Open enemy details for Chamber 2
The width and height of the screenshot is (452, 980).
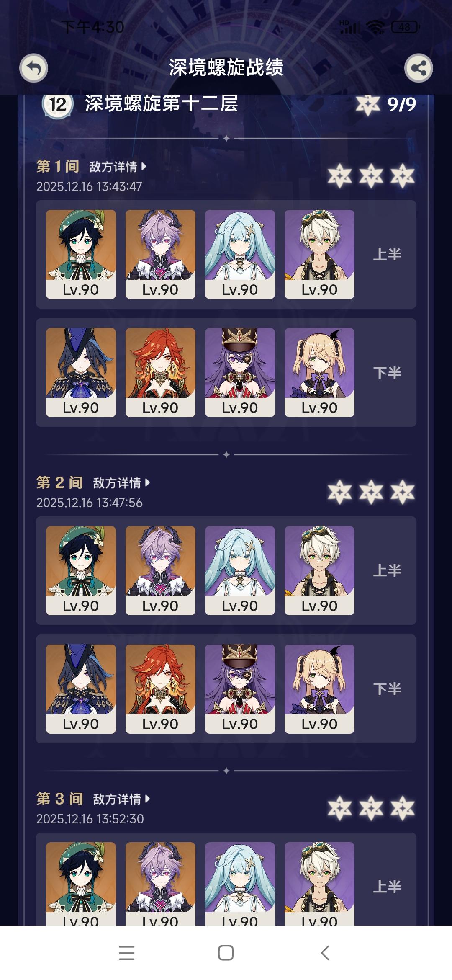(x=121, y=483)
